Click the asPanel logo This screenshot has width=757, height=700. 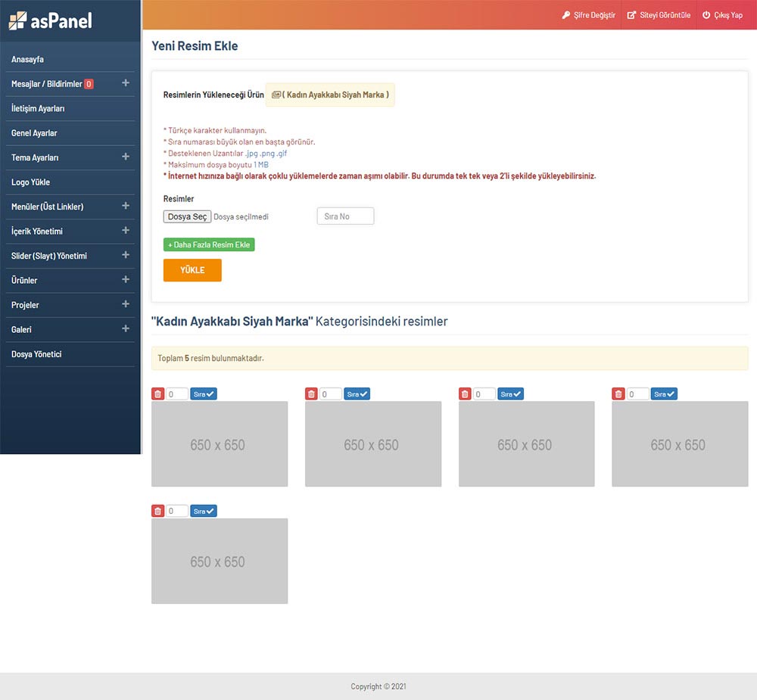click(51, 20)
